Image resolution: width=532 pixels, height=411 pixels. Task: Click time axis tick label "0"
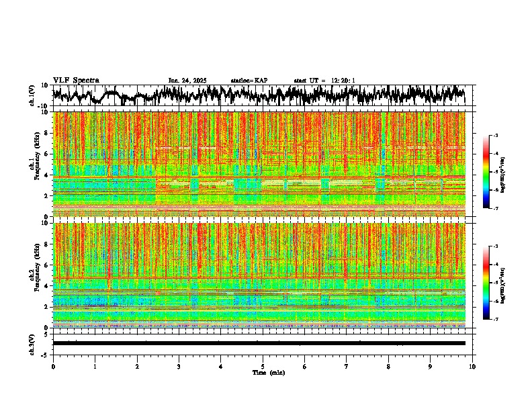point(53,367)
